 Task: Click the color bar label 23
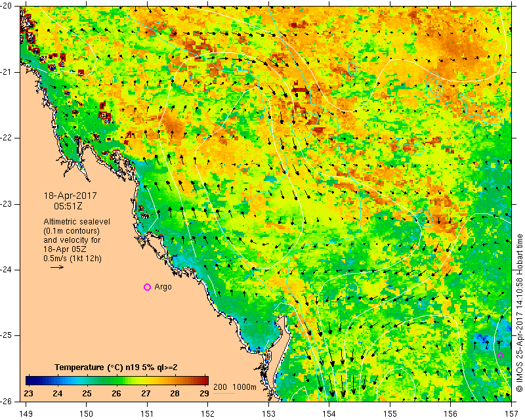(29, 394)
